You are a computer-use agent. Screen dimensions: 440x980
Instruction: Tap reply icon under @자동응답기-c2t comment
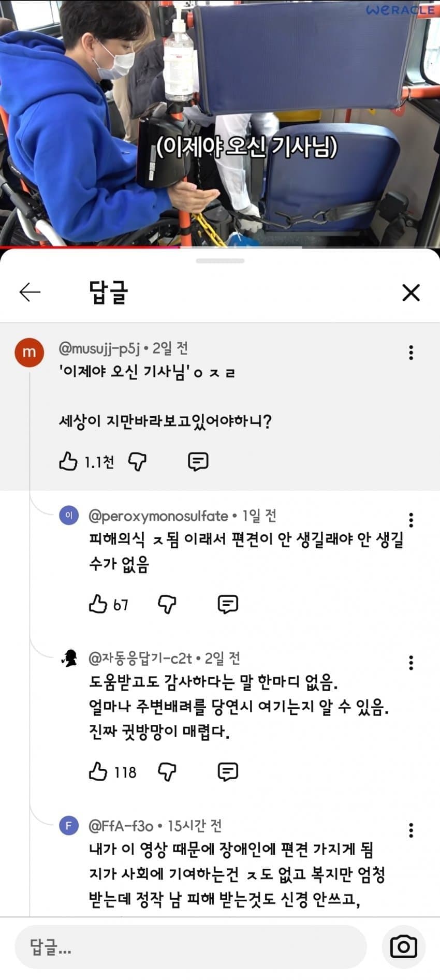pos(228,772)
